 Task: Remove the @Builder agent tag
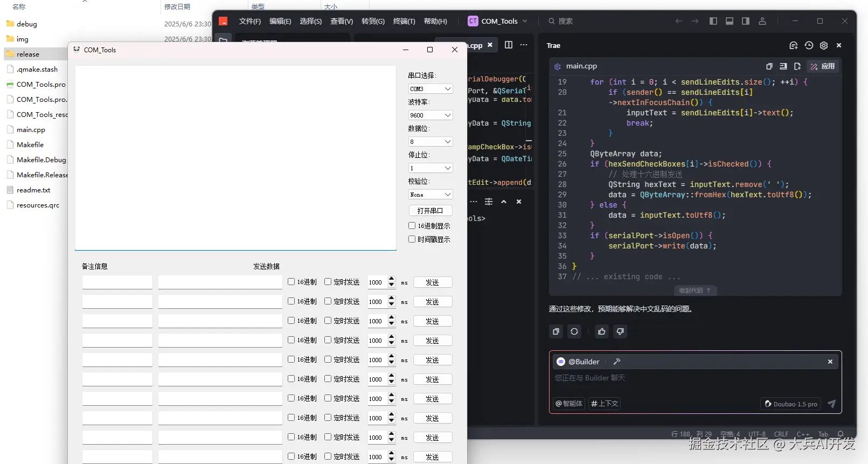pos(830,362)
